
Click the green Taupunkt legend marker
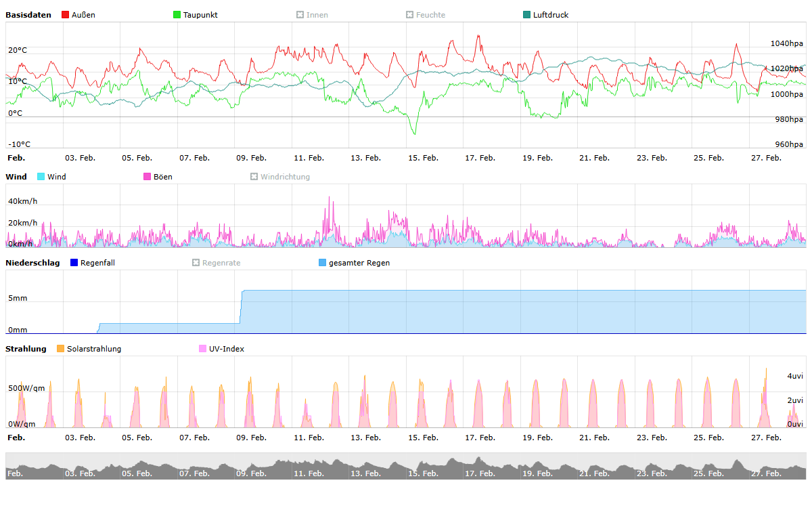pos(177,15)
